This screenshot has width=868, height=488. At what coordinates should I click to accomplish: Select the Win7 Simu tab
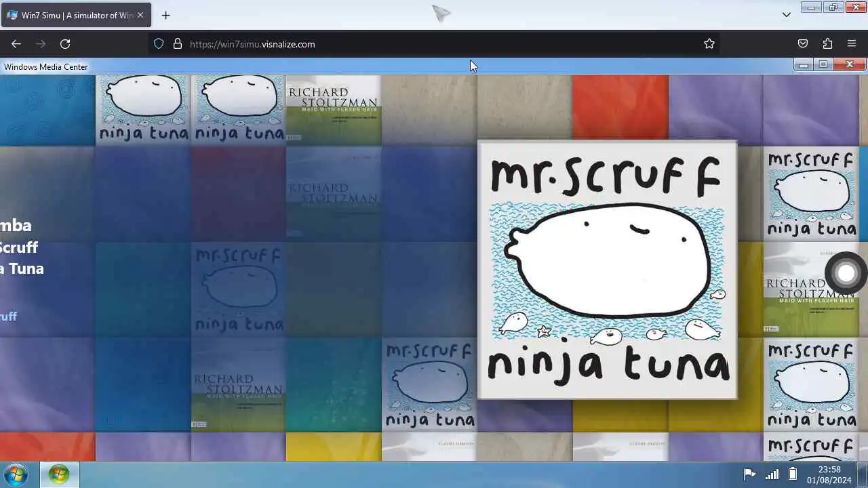[x=76, y=15]
